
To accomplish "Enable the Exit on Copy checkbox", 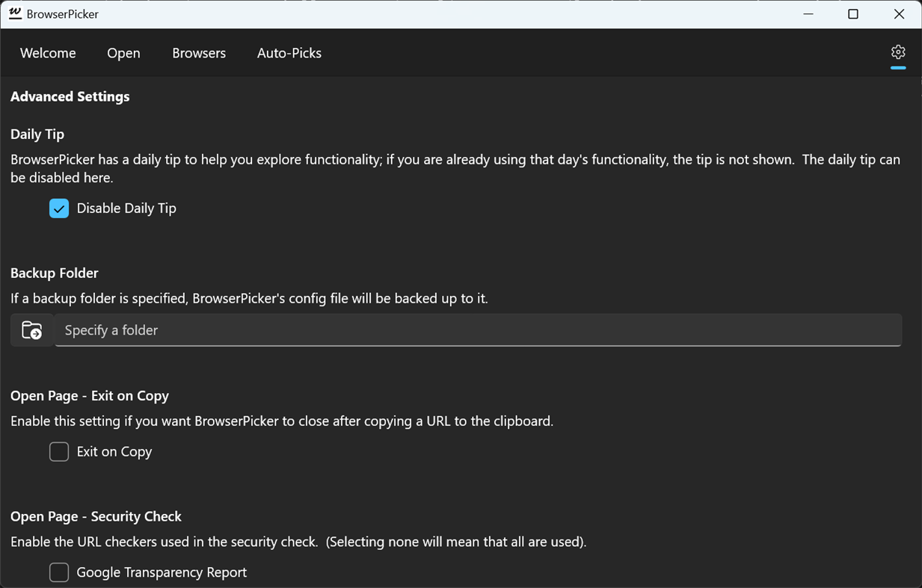I will 59,452.
